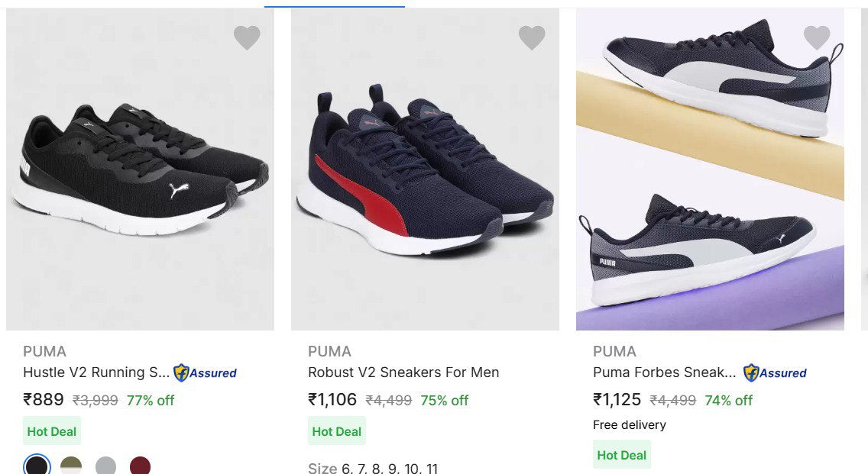Open the navy and red Robust V2 image
The height and width of the screenshot is (474, 868).
[x=425, y=176]
